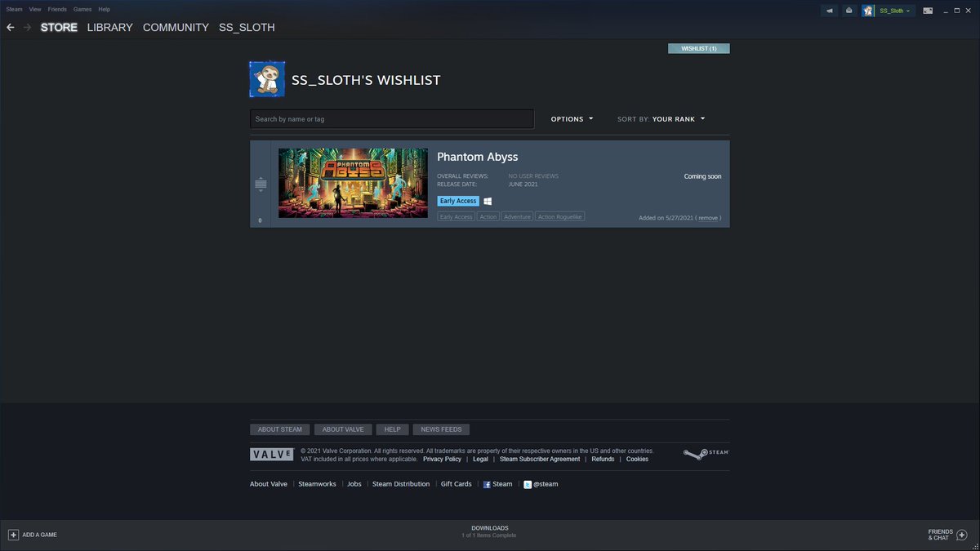
Task: Open the inbox envelope icon
Action: pos(849,11)
